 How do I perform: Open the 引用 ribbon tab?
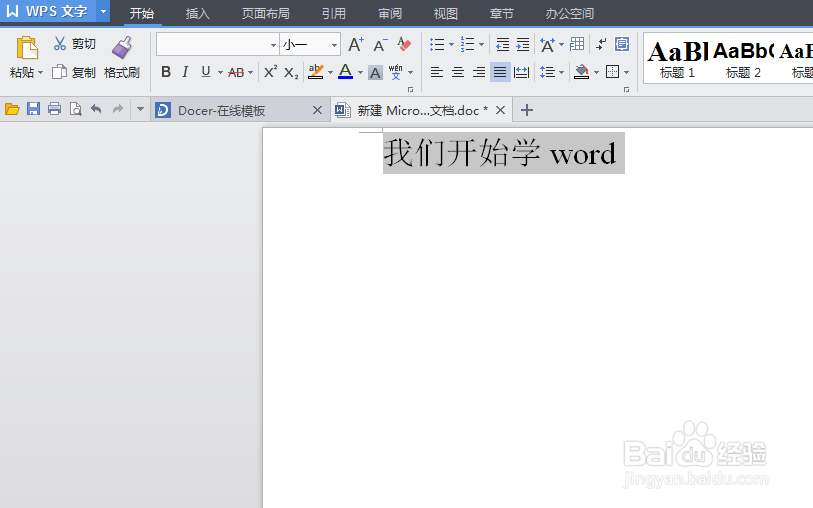coord(334,13)
